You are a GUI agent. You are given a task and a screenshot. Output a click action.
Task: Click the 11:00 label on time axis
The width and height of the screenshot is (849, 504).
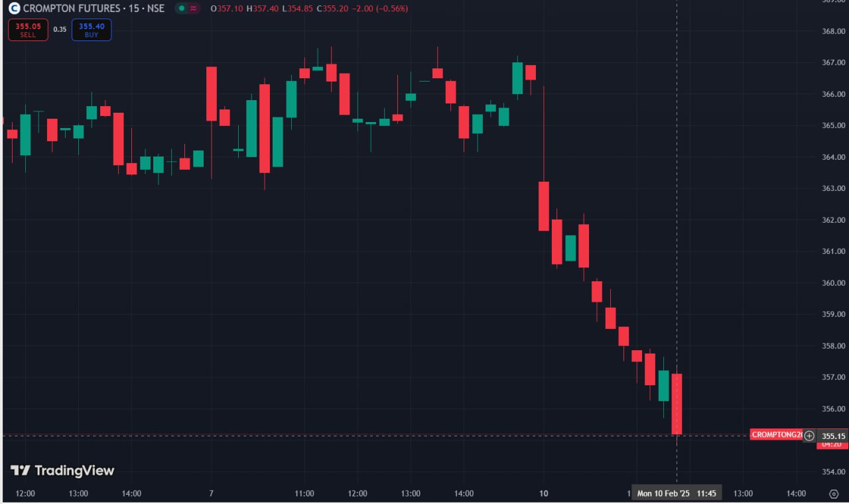[x=304, y=493]
